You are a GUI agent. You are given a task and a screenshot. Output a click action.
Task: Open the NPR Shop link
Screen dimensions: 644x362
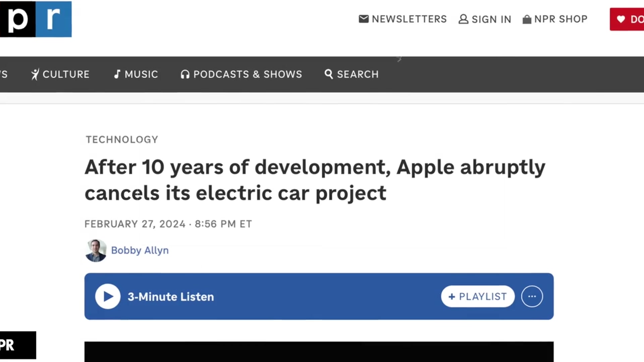pyautogui.click(x=561, y=19)
